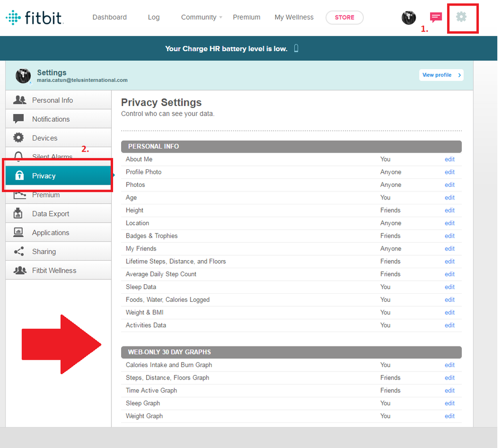Viewport: 502px width, 448px height.
Task: Edit the Time Active Graph privacy
Action: pos(450,391)
